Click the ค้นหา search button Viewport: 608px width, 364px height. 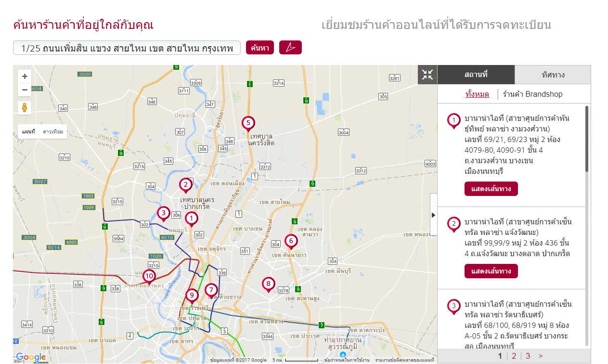pyautogui.click(x=260, y=48)
